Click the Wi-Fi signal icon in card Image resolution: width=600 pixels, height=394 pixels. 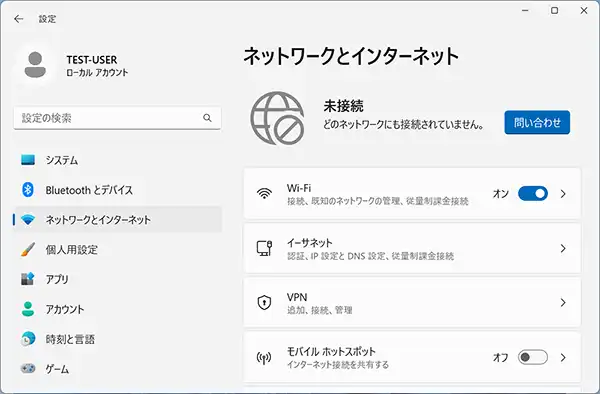(264, 194)
